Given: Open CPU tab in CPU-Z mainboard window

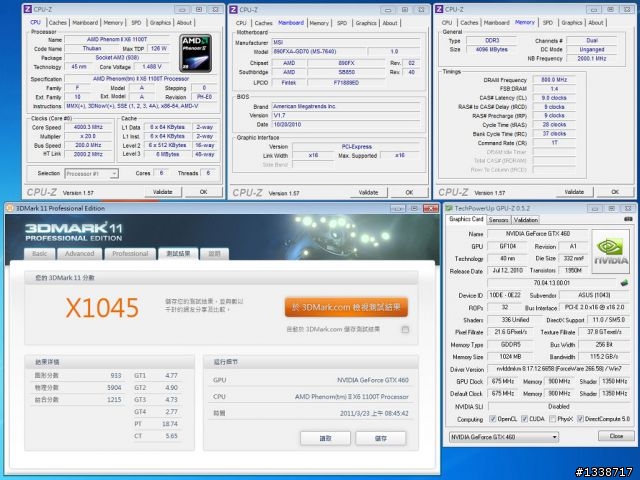Looking at the screenshot, I should click(241, 23).
